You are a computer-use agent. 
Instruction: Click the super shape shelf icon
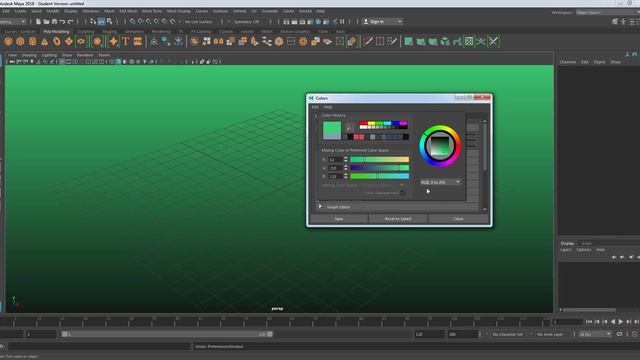(113, 41)
